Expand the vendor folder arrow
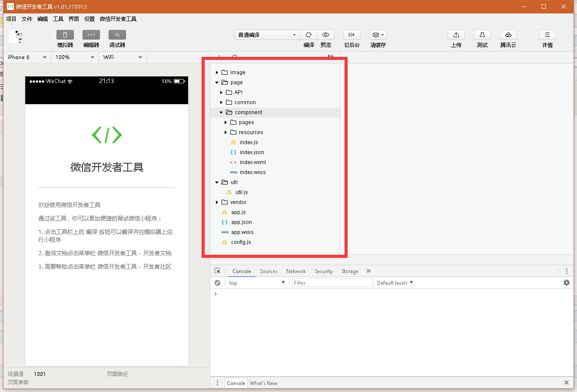 tap(217, 202)
